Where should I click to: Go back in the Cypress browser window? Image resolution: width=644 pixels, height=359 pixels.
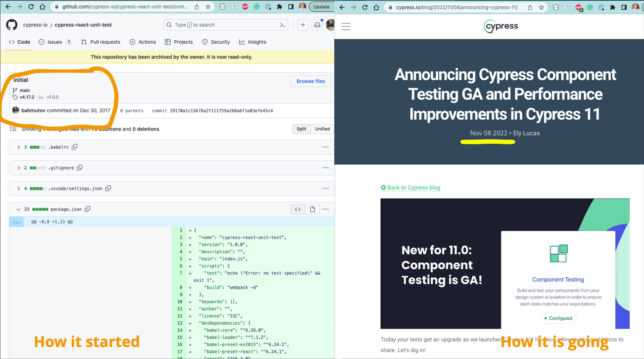tap(342, 7)
